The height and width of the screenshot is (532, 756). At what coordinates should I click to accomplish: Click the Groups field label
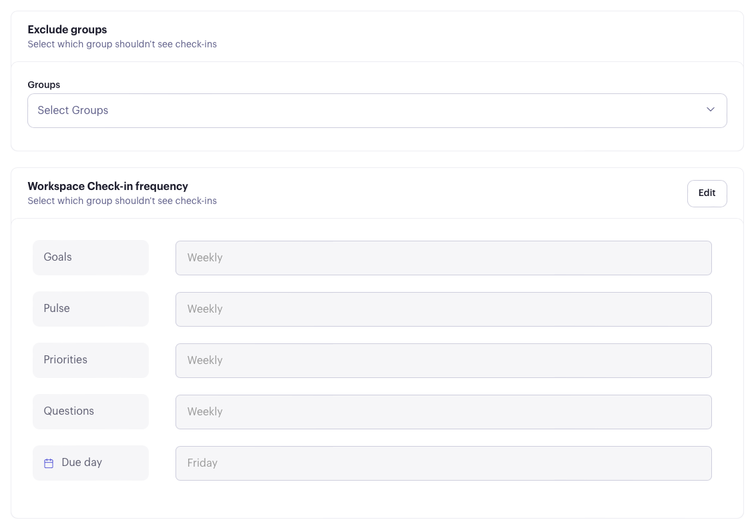tap(43, 85)
